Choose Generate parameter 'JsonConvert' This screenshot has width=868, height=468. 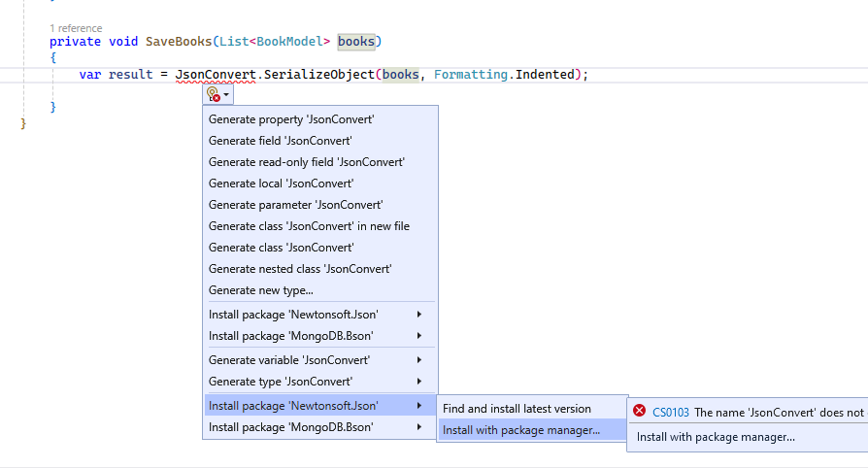295,205
